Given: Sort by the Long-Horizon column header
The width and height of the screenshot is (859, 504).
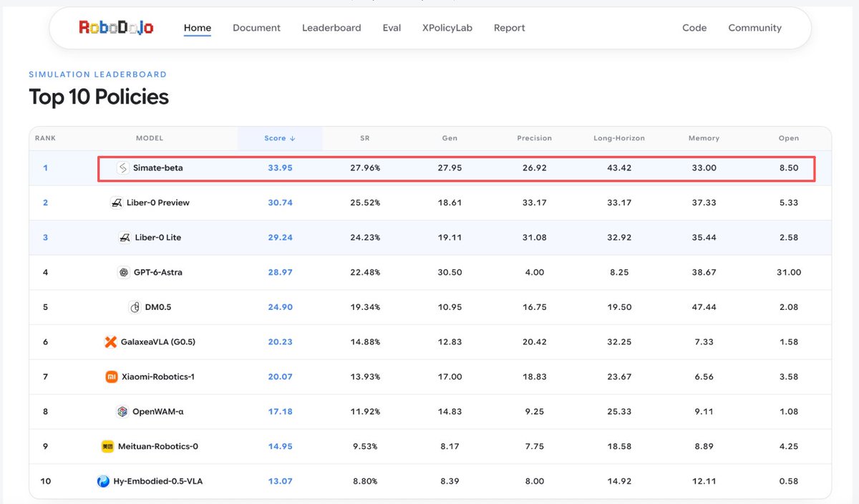Looking at the screenshot, I should [x=619, y=138].
